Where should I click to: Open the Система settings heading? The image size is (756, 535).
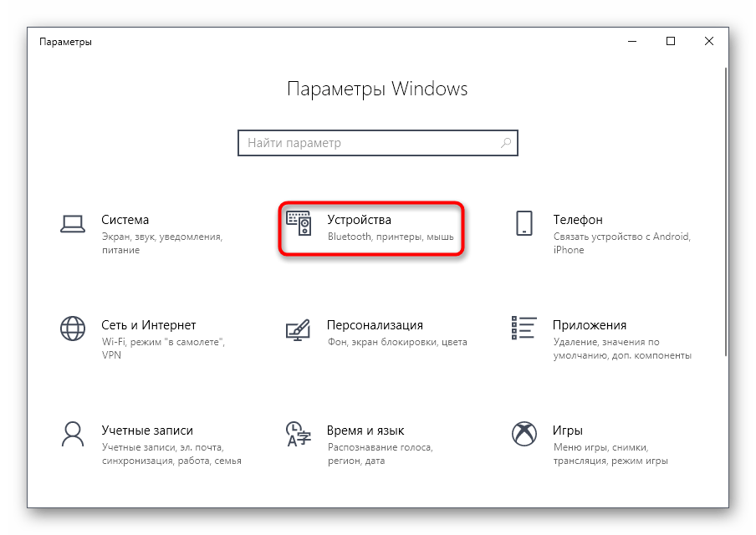coord(125,220)
